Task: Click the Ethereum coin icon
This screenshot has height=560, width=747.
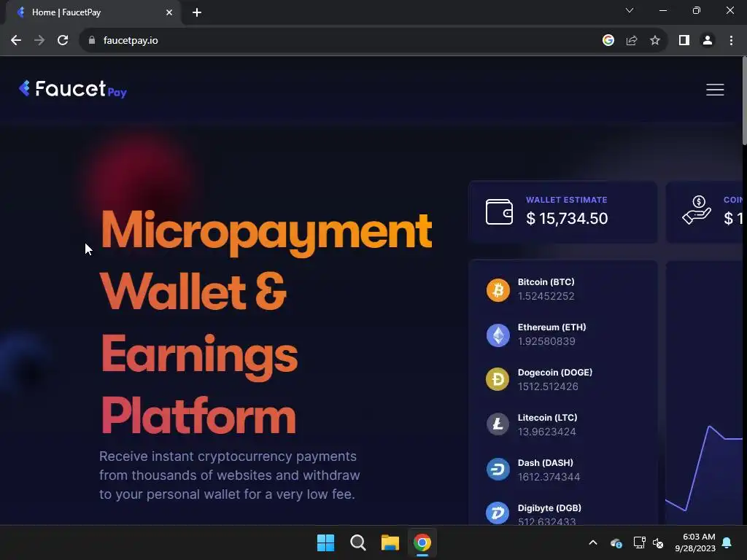Action: pyautogui.click(x=498, y=335)
